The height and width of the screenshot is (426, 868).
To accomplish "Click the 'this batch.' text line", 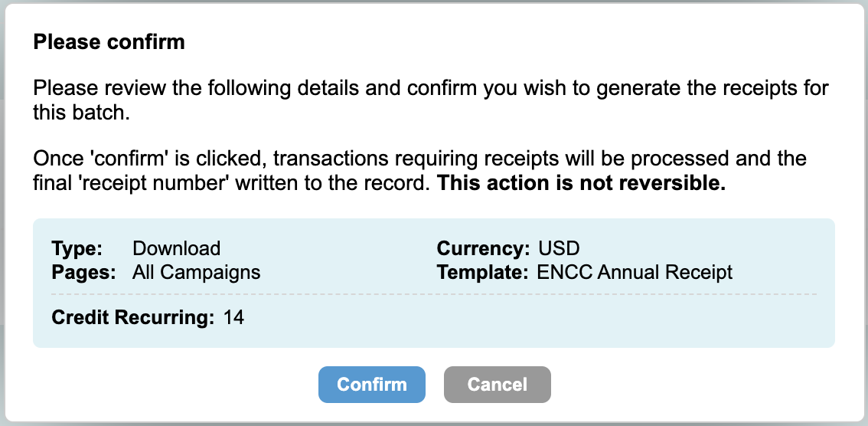I will [77, 113].
